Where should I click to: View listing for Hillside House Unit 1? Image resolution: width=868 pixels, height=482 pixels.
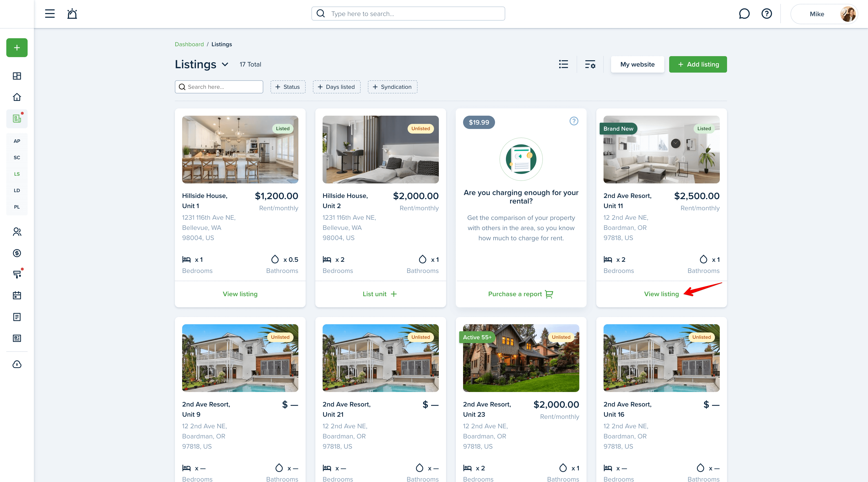click(x=240, y=294)
